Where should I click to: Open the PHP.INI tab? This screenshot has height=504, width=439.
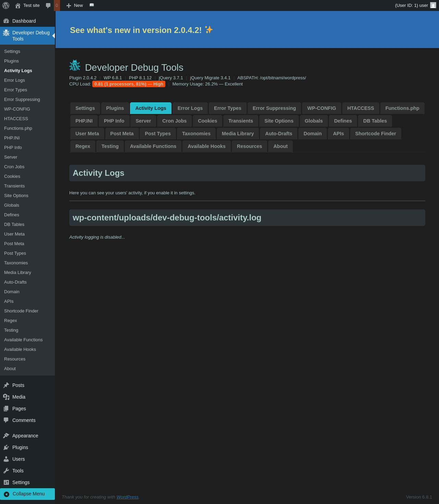pos(84,121)
